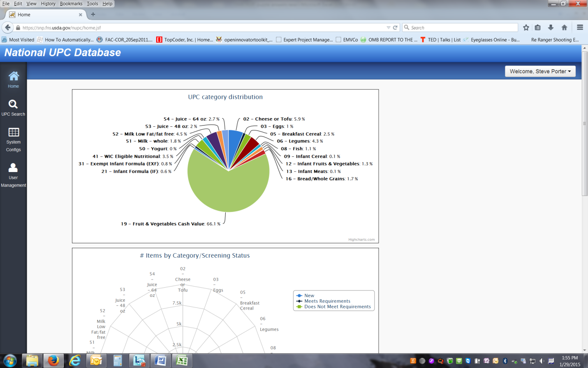
Task: Open UPC Search in the sidebar
Action: pos(13,108)
